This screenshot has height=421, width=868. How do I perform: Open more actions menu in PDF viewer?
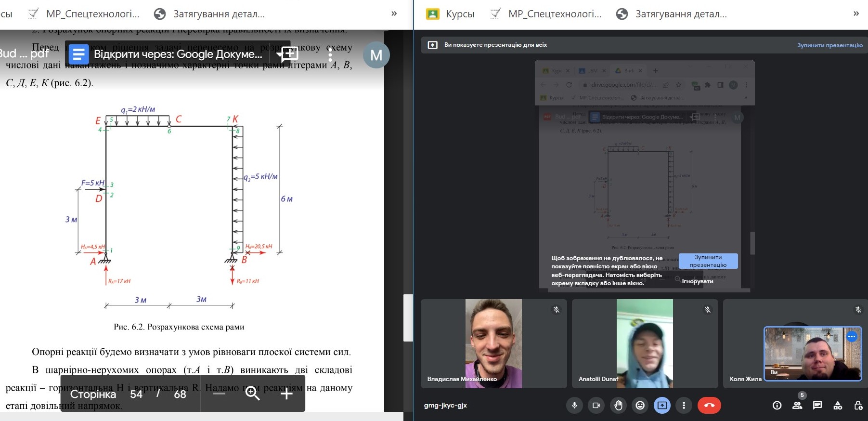click(x=330, y=54)
